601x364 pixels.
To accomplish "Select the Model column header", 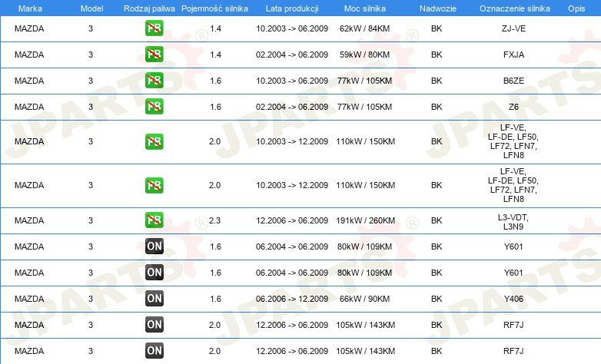I will [91, 8].
